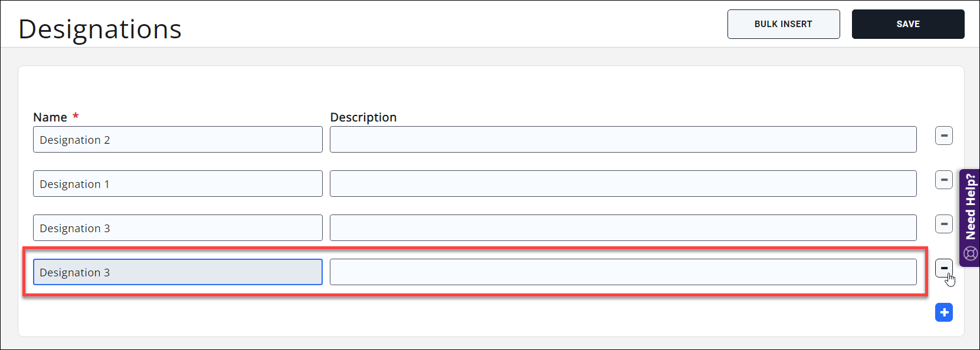Viewport: 980px width, 350px height.
Task: Delete the Designation 1 row using minus icon
Action: (x=943, y=180)
